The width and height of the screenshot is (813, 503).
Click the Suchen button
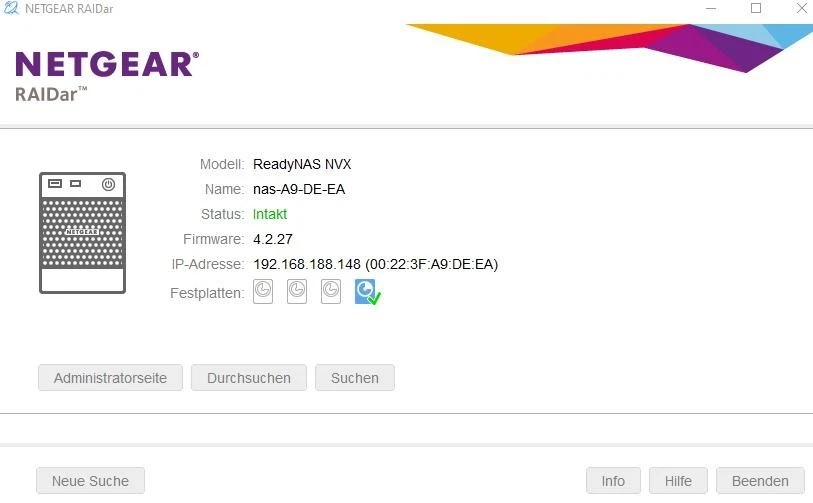click(x=355, y=378)
